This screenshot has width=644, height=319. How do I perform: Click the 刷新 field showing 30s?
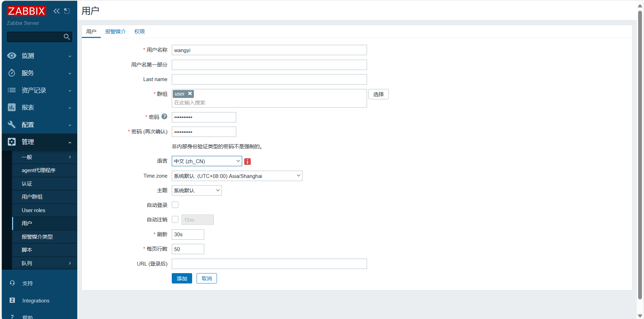(188, 235)
